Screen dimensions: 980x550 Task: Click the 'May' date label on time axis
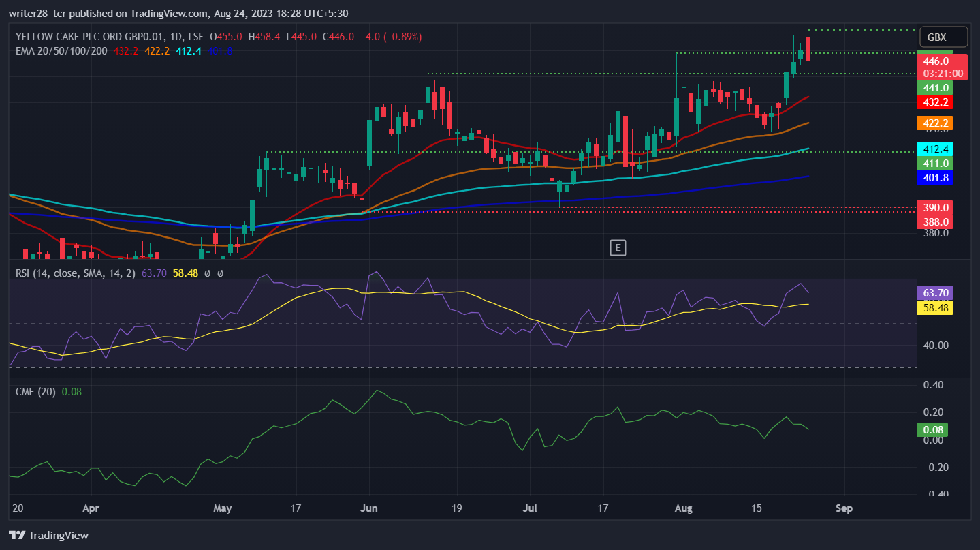click(x=223, y=508)
